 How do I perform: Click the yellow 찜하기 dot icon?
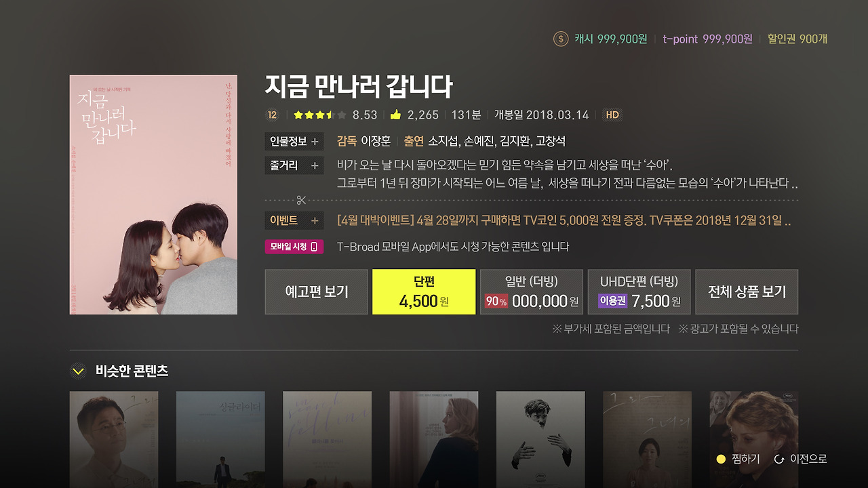tap(721, 459)
